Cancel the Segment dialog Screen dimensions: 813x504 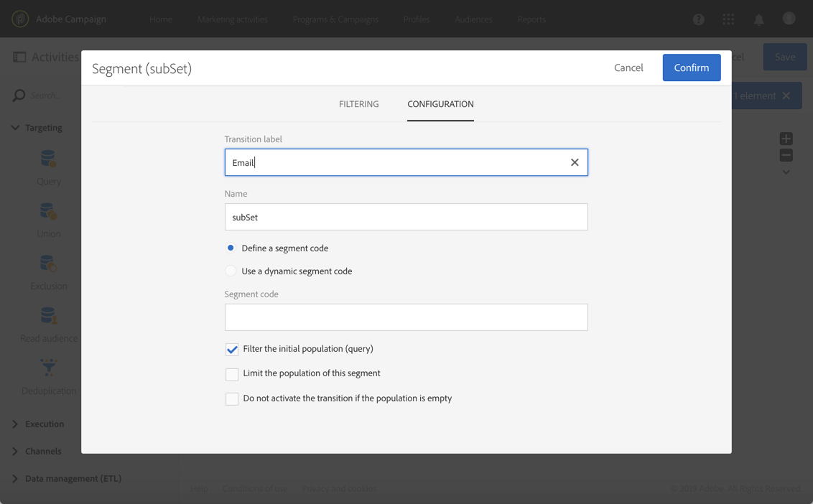coord(628,67)
